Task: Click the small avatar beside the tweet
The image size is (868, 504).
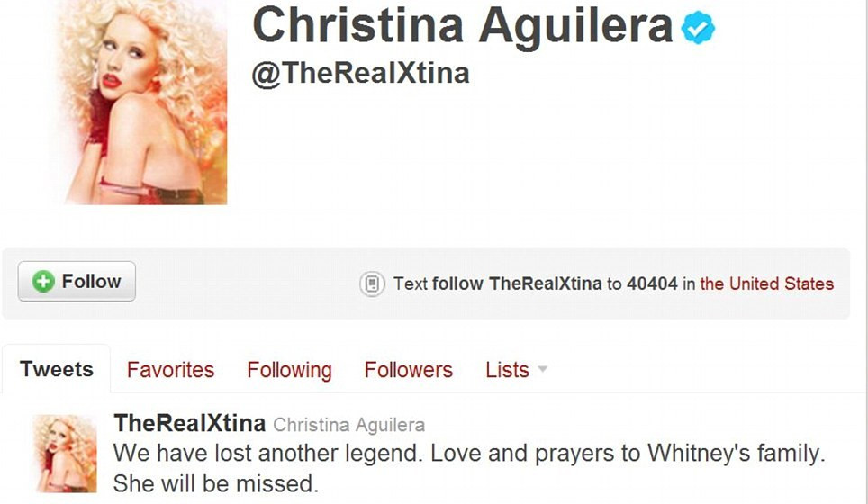Action: pos(66,454)
